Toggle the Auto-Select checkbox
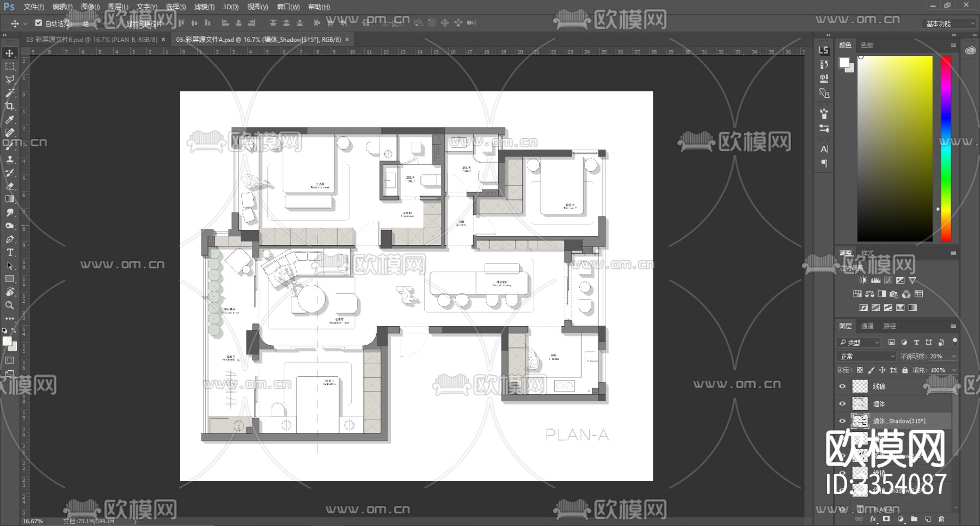The width and height of the screenshot is (980, 526). coord(39,23)
